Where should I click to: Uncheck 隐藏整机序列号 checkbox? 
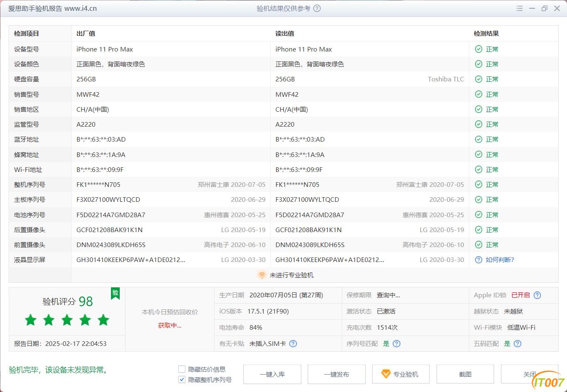click(x=182, y=380)
